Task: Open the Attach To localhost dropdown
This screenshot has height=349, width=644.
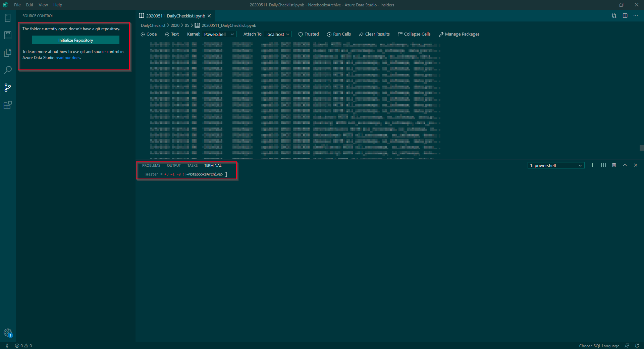Action: click(x=277, y=34)
